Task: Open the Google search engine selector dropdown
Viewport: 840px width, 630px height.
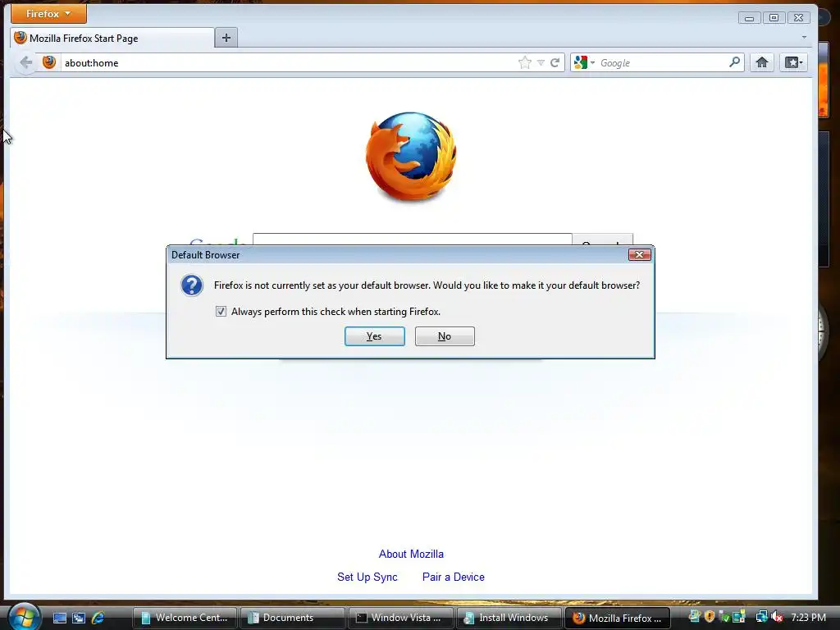Action: click(584, 62)
